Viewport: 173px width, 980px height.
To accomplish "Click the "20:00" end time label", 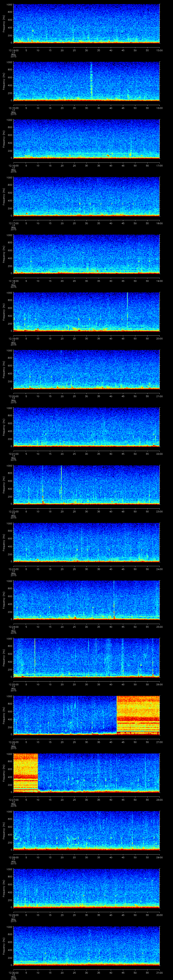I will point(160,339).
